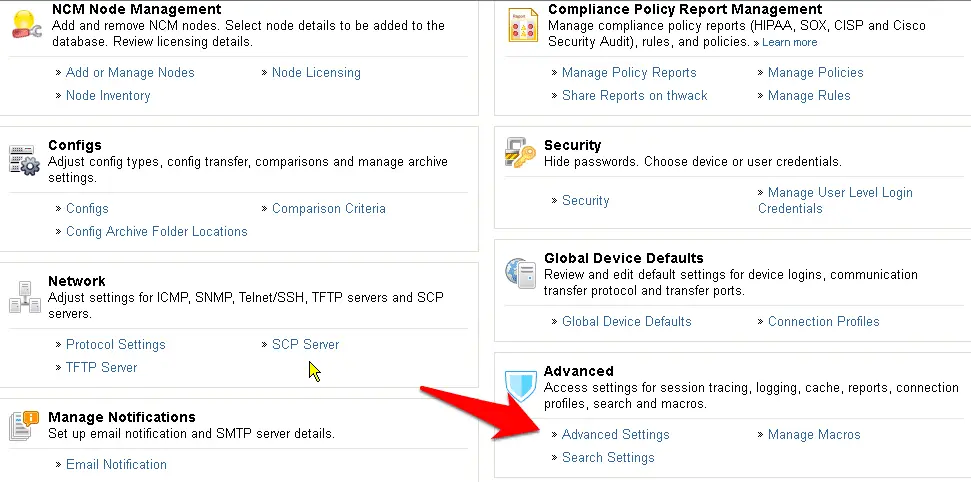The image size is (971, 482).
Task: Click the Configs gear icon
Action: point(25,161)
